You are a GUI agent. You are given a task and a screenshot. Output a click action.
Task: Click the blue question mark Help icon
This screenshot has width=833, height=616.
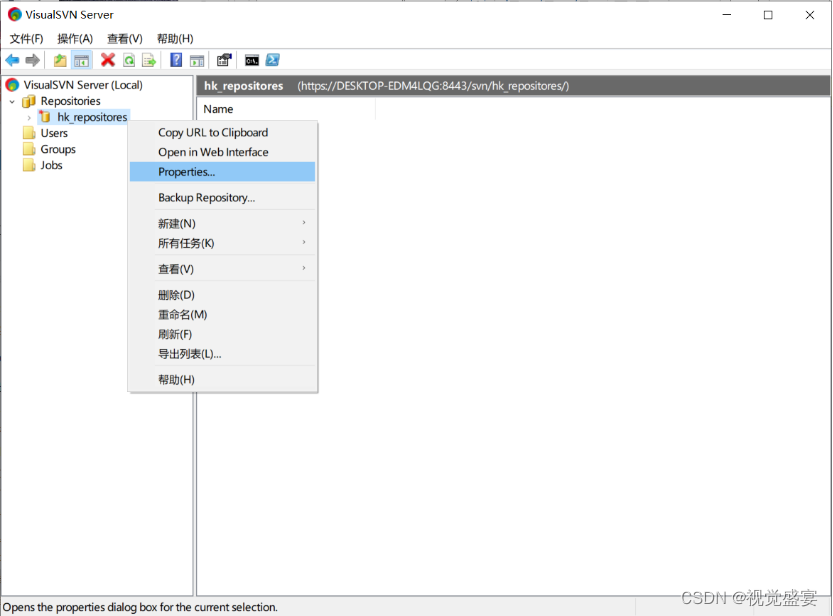176,61
